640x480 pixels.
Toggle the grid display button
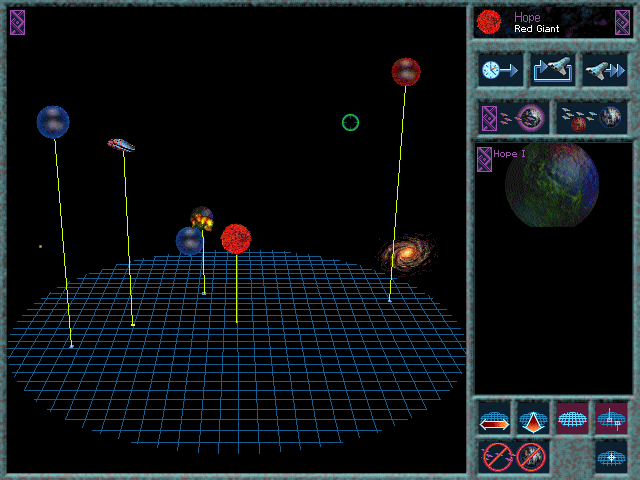pyautogui.click(x=572, y=419)
